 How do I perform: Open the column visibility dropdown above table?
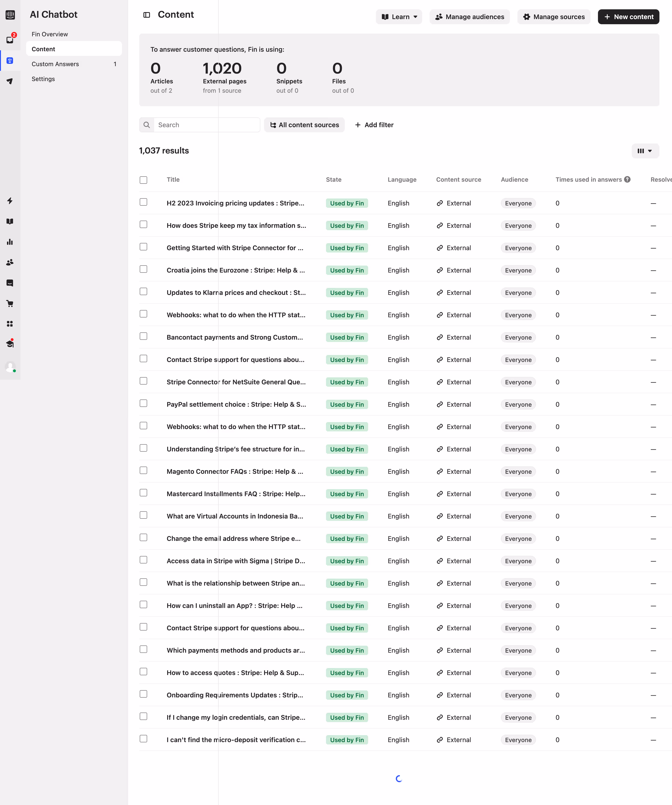pyautogui.click(x=645, y=151)
